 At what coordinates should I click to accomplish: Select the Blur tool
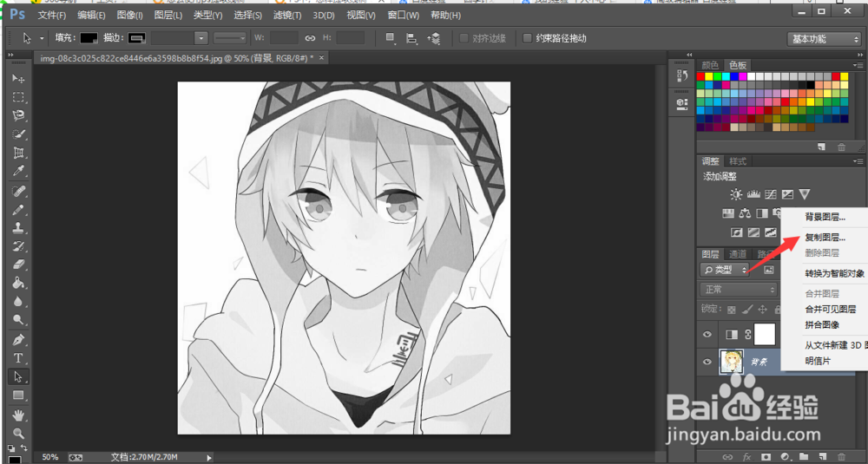coord(18,302)
